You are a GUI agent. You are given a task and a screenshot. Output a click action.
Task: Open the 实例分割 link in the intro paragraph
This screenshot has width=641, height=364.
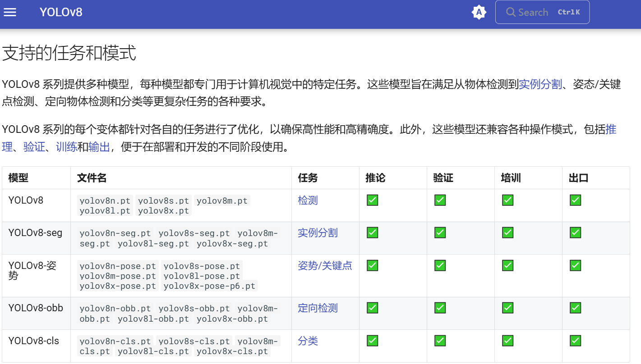540,84
